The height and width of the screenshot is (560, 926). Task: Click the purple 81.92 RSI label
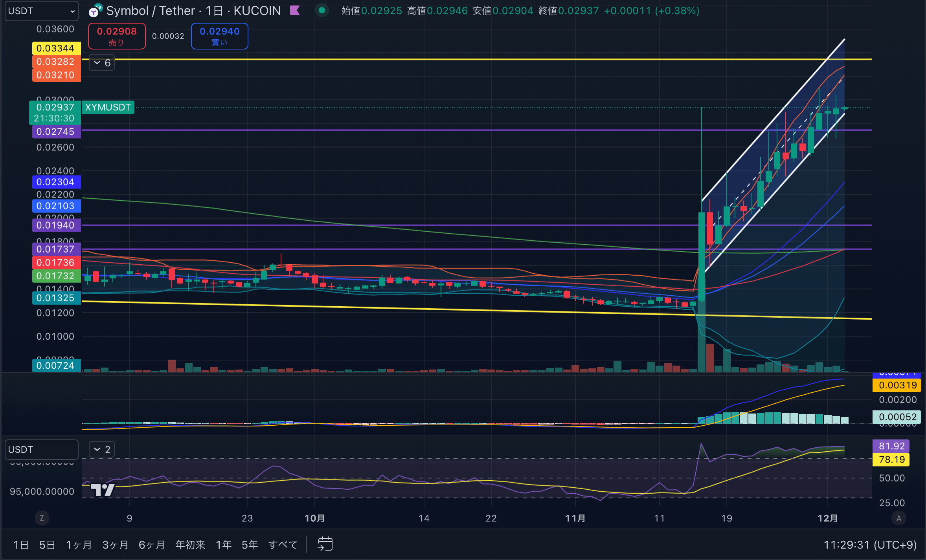[891, 446]
